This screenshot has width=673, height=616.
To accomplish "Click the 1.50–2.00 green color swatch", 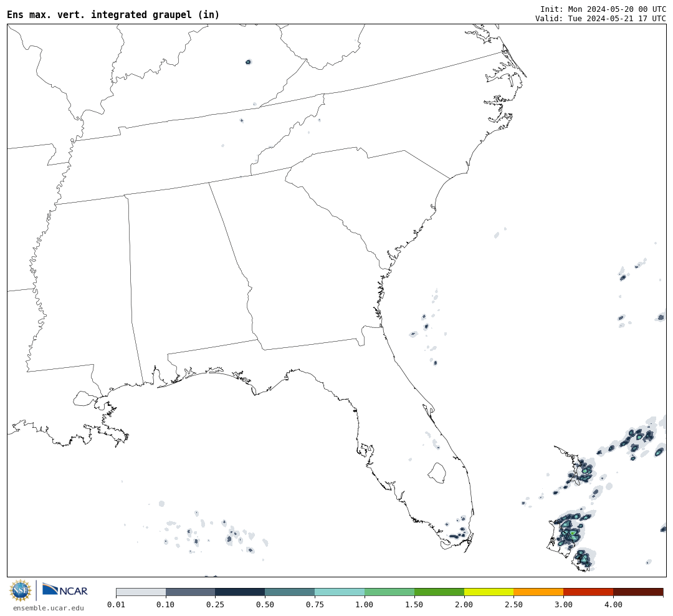I will (x=439, y=592).
